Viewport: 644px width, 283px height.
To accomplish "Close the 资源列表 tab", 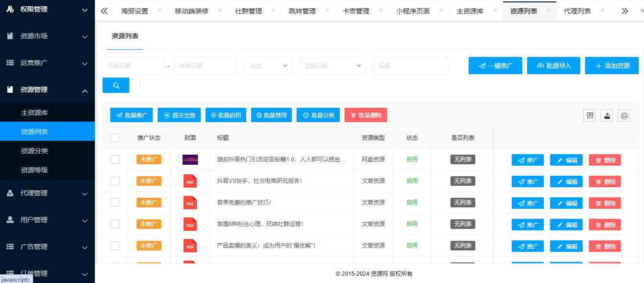I will pos(549,11).
